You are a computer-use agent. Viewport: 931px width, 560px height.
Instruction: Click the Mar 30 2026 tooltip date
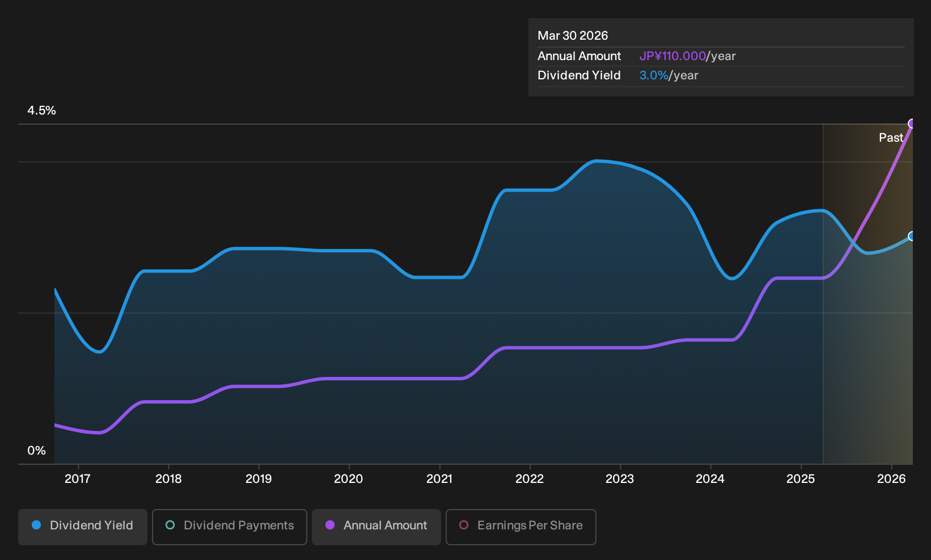(573, 36)
